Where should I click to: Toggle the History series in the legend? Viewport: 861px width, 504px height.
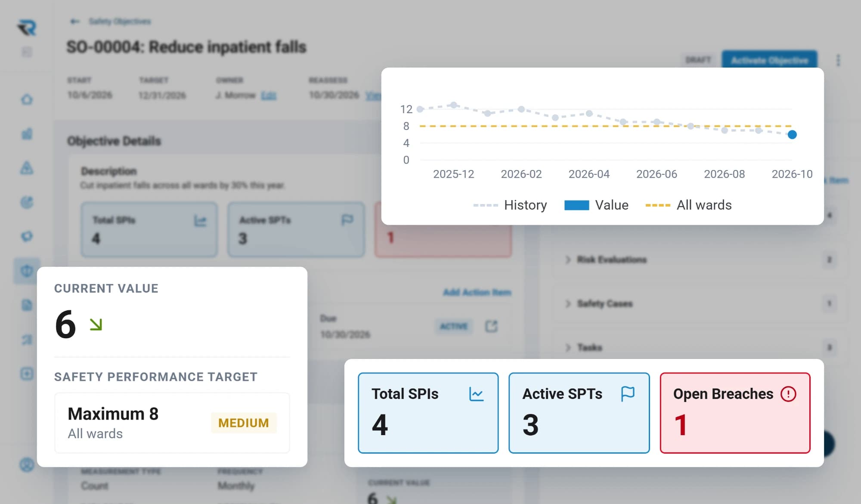pos(510,205)
